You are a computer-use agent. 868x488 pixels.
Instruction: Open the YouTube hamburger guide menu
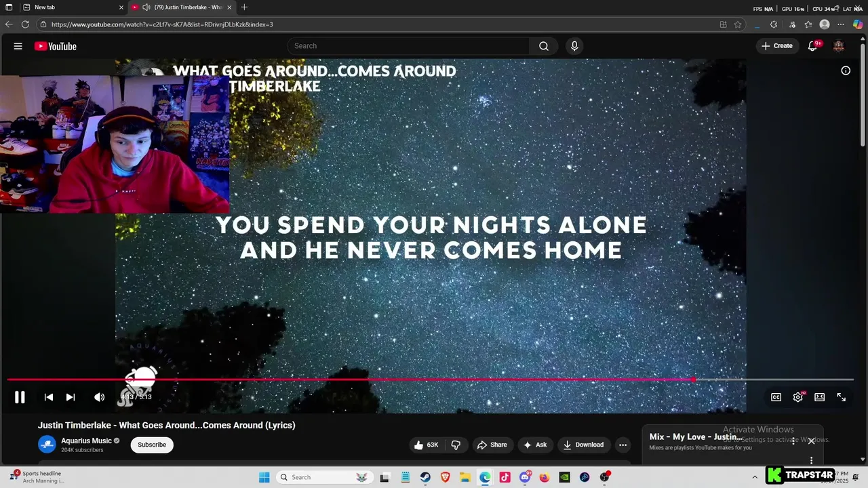click(18, 46)
